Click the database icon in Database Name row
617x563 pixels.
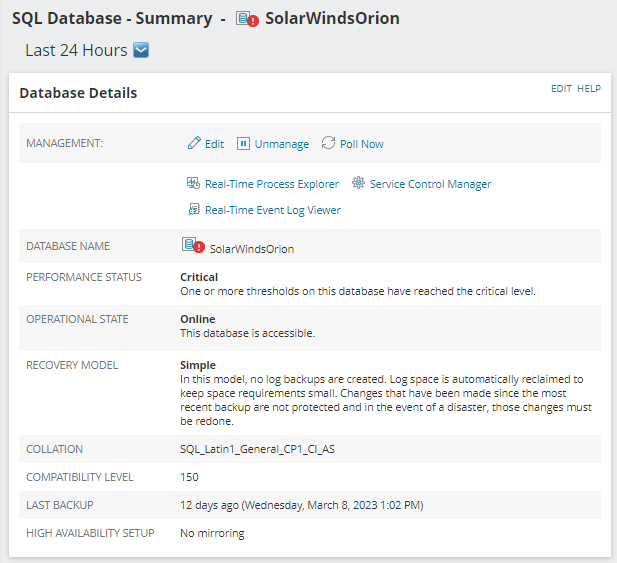tap(193, 245)
